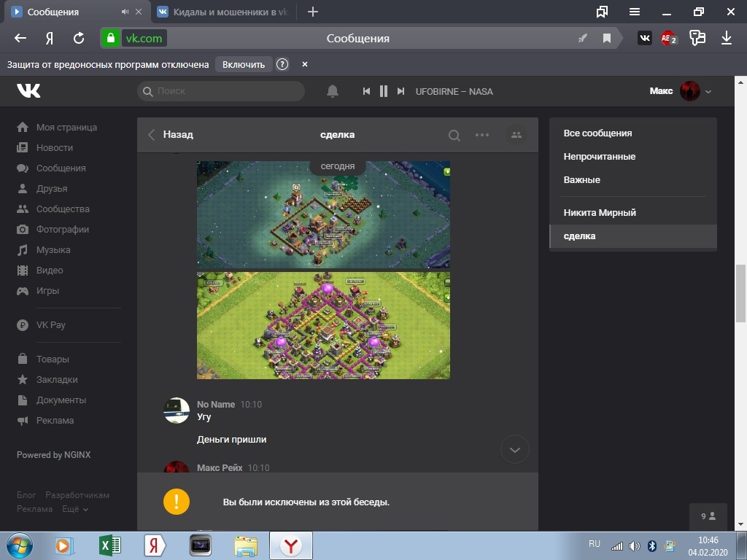747x560 pixels.
Task: Expand the Ещё footer menu
Action: click(x=74, y=509)
